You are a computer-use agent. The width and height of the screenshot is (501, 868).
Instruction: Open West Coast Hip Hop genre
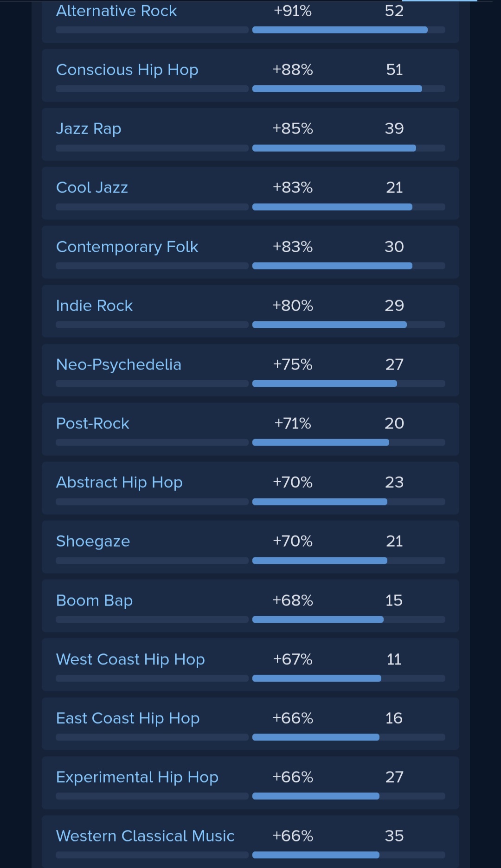pos(130,659)
